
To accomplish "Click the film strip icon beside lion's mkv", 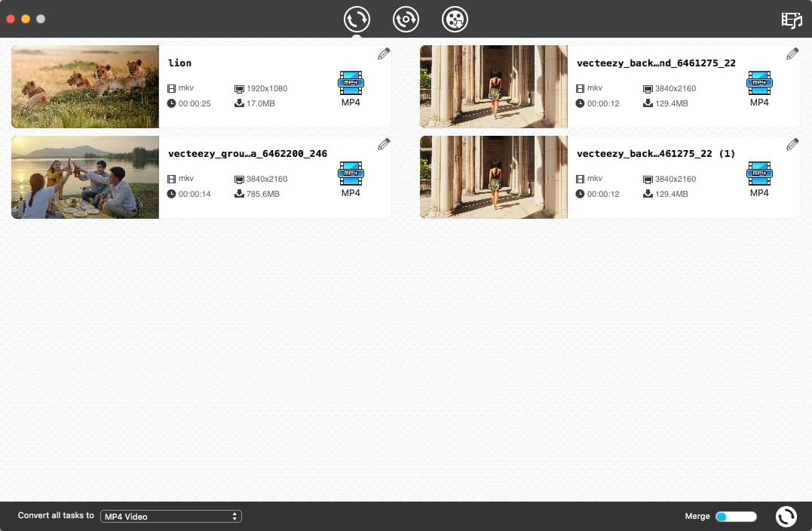I will coord(171,88).
